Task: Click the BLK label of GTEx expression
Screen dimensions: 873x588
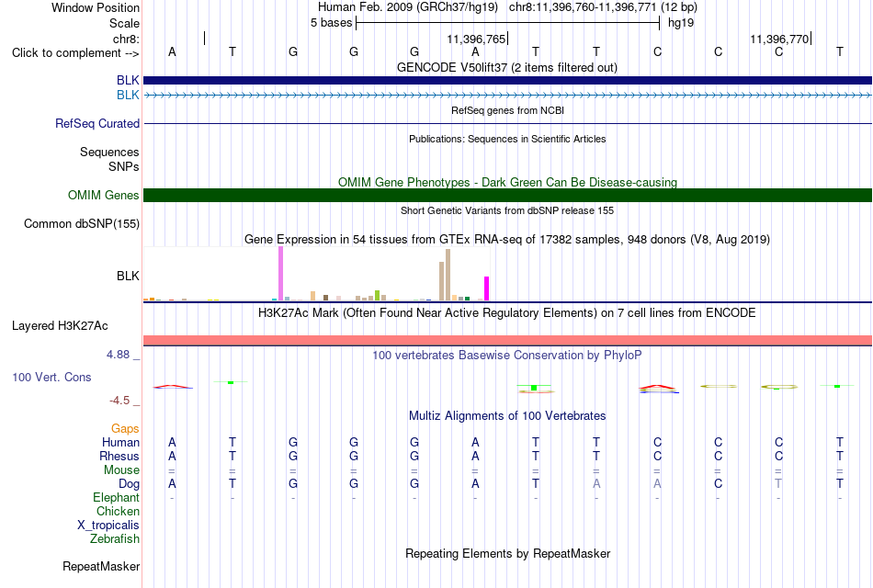Action: point(128,276)
